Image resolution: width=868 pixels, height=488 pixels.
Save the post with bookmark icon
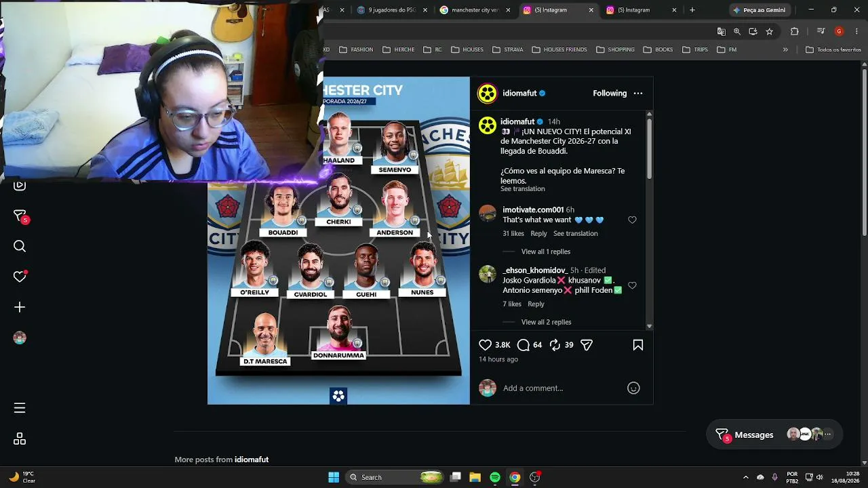point(637,345)
